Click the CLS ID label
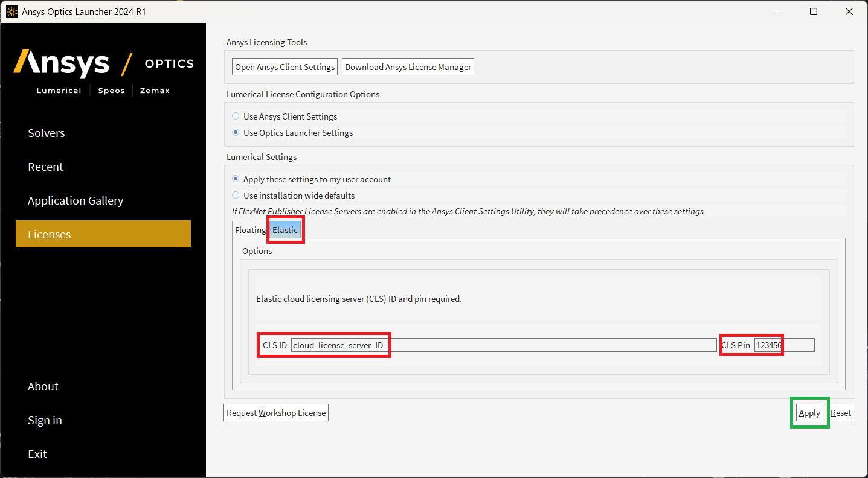 pos(275,345)
